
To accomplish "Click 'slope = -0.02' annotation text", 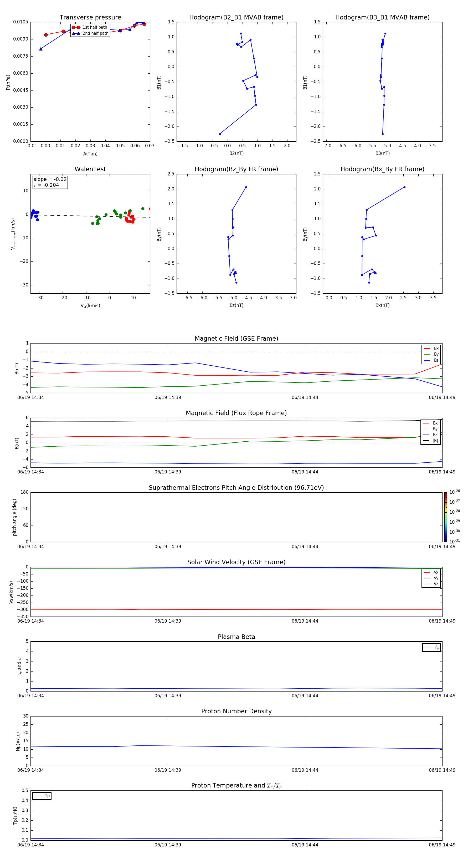I will click(x=50, y=179).
